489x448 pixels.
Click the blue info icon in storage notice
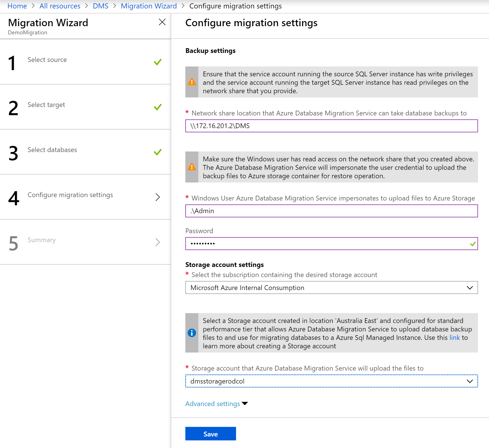pyautogui.click(x=192, y=333)
